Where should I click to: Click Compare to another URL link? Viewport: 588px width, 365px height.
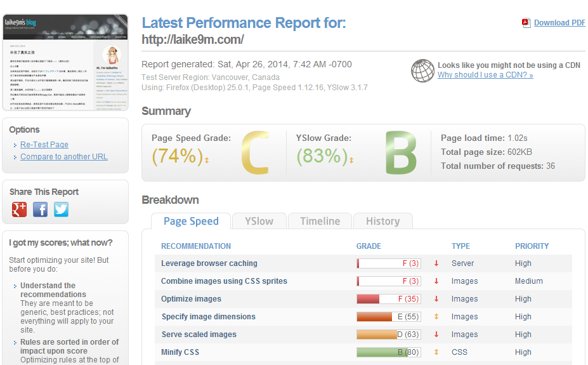(64, 157)
